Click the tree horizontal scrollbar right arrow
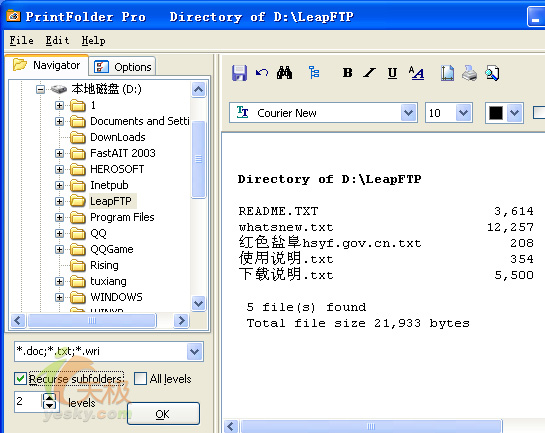Viewport: 545px width, 433px height. [181, 320]
